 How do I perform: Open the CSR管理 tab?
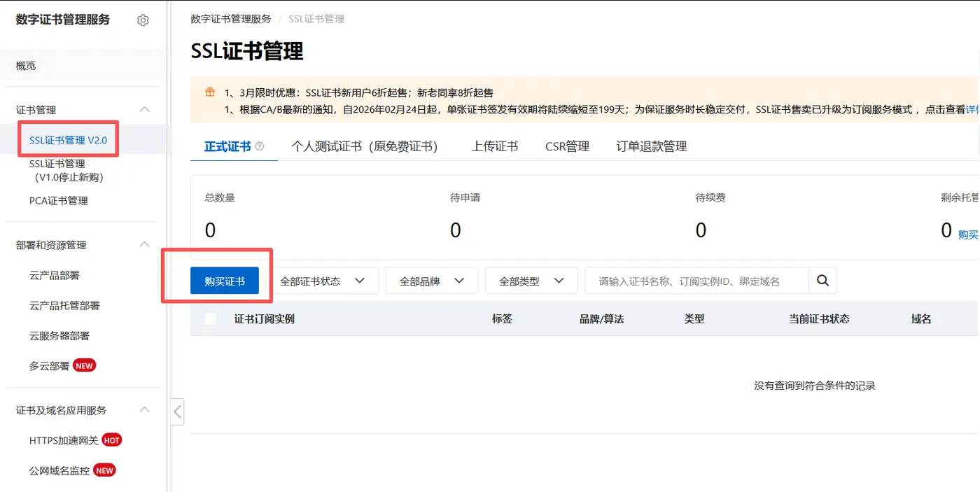(x=566, y=146)
